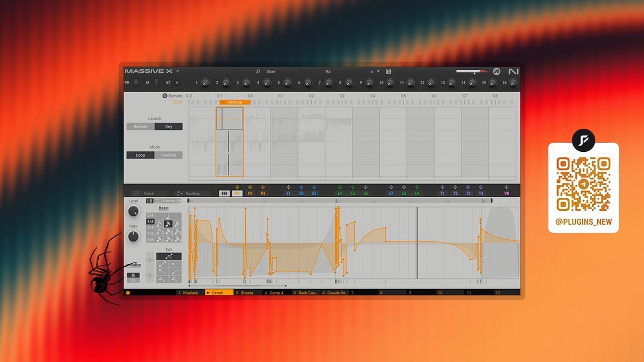Click the PB pitch bend control
The width and height of the screenshot is (644, 362).
[136, 83]
